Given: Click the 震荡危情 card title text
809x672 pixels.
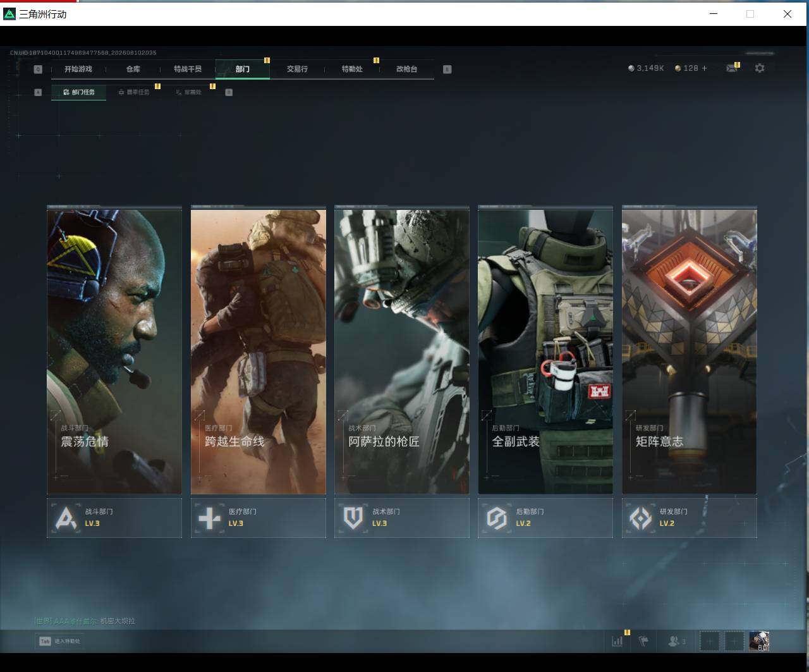Looking at the screenshot, I should point(85,441).
